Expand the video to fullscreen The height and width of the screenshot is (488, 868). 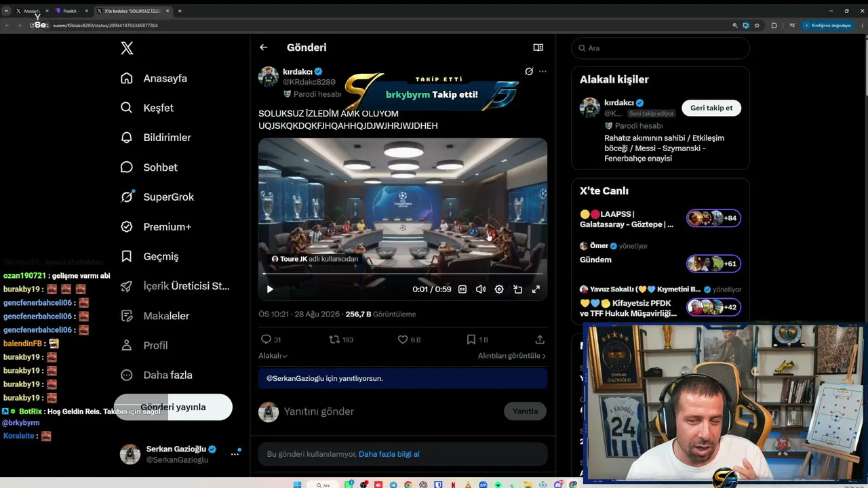tap(536, 289)
